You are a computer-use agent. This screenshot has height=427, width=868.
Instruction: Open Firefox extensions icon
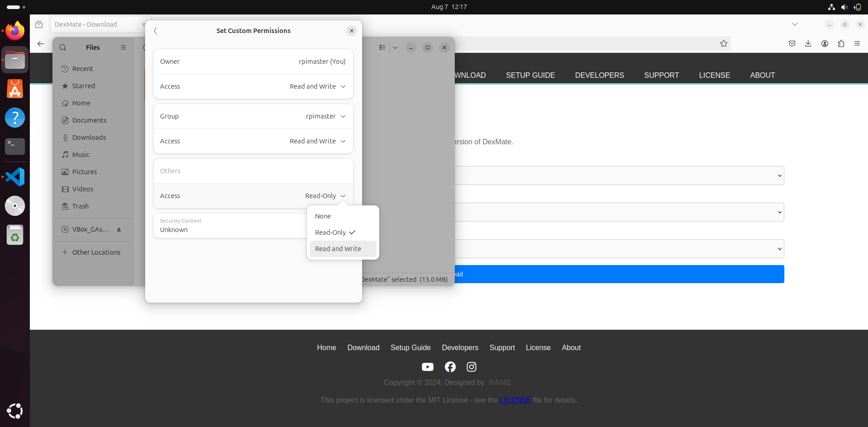coord(841,43)
